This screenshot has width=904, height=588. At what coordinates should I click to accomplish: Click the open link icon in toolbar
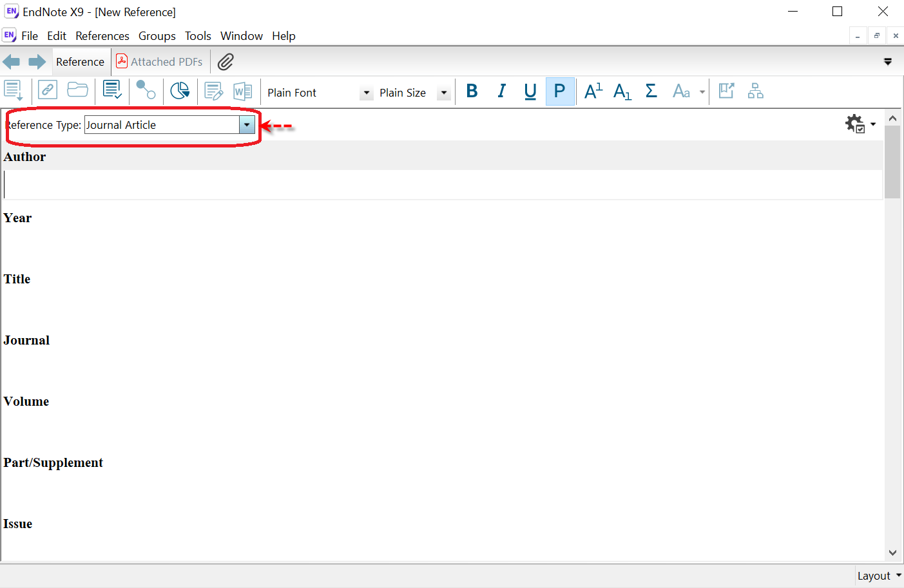(48, 90)
